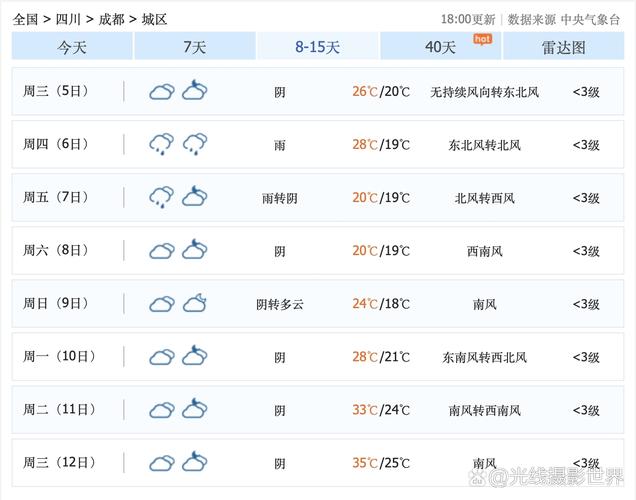Click daytime rain icon for 周五（7日）
The height and width of the screenshot is (500, 636).
(162, 197)
